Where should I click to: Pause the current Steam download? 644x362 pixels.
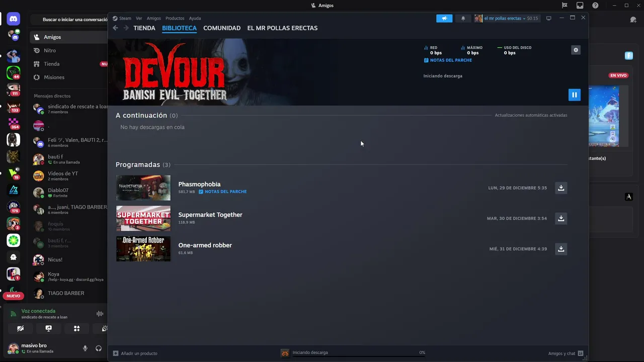pyautogui.click(x=574, y=95)
